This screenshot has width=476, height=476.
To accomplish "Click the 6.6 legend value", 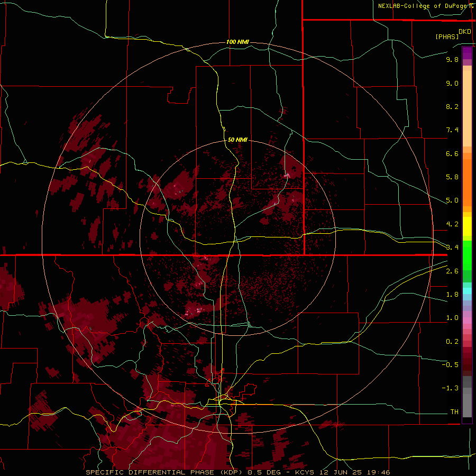I will pos(452,153).
